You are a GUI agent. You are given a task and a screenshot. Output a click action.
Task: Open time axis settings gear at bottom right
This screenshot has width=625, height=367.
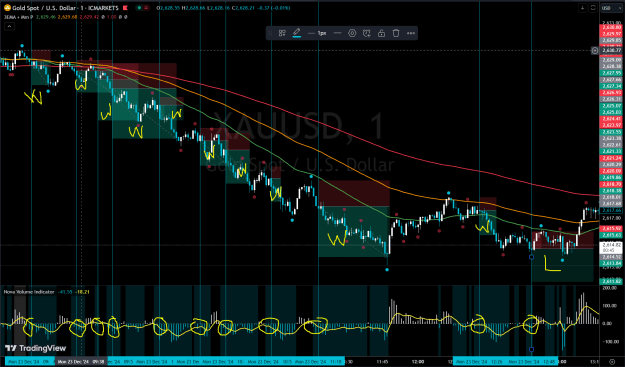(612, 361)
